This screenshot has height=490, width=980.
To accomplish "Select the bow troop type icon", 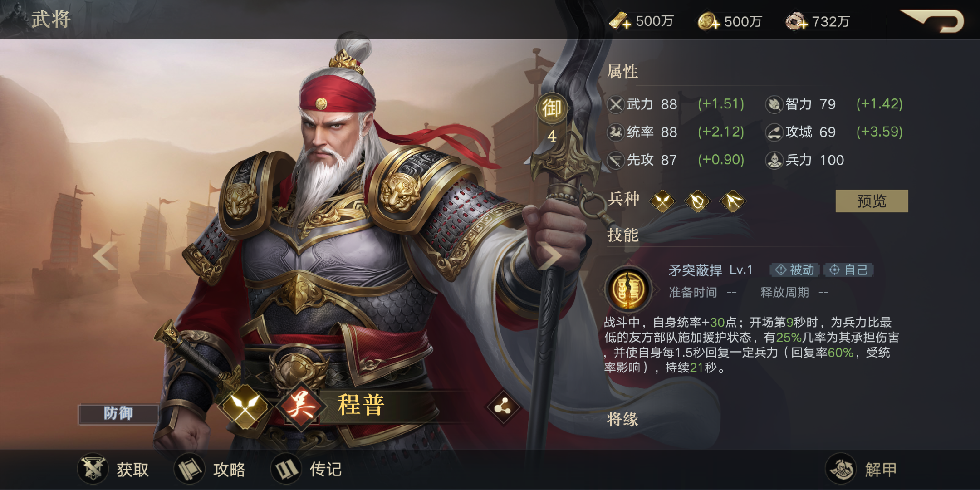I will (x=732, y=201).
